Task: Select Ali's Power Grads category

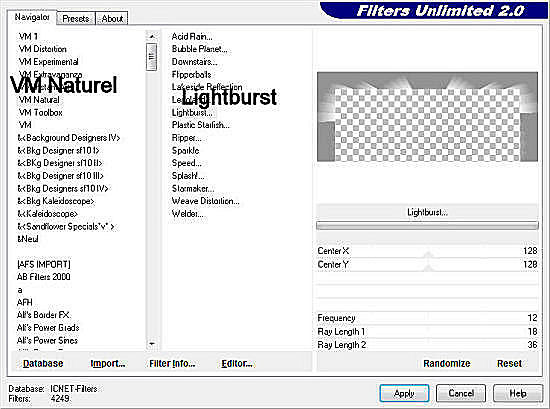Action: [x=48, y=328]
